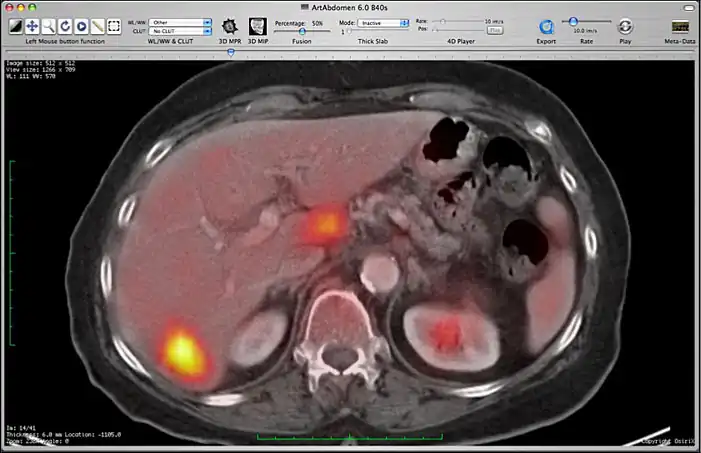Click the Play loop icon in toolbar
The image size is (701, 453).
click(x=625, y=27)
